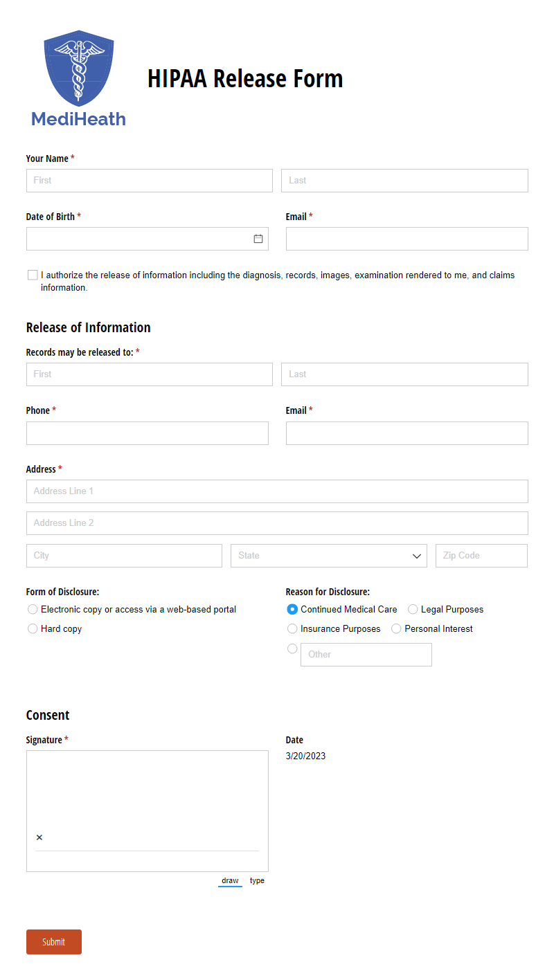This screenshot has width=554, height=980.
Task: Open the Date of Birth calendar picker
Action: click(258, 239)
